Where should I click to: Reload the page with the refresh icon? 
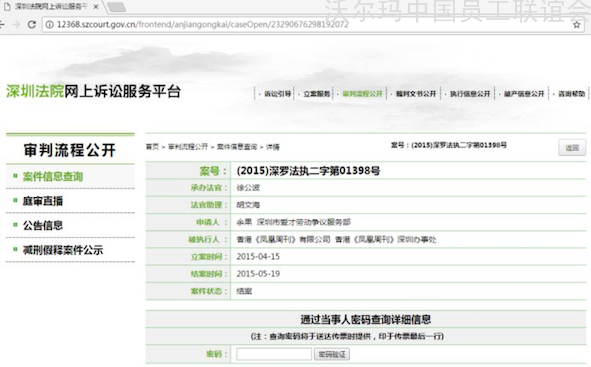pyautogui.click(x=32, y=24)
